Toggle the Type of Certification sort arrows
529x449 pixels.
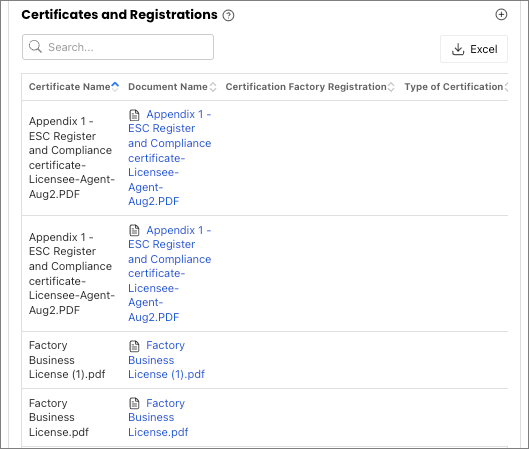[506, 87]
